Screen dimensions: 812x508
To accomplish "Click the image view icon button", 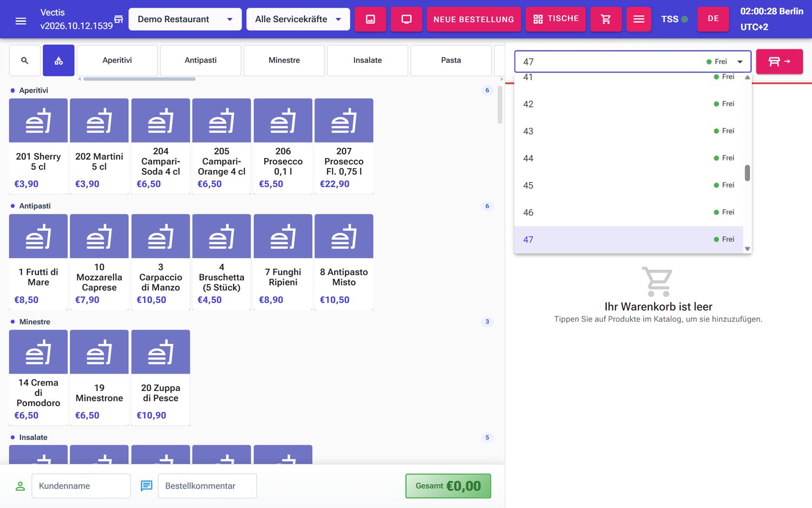I will pos(370,19).
